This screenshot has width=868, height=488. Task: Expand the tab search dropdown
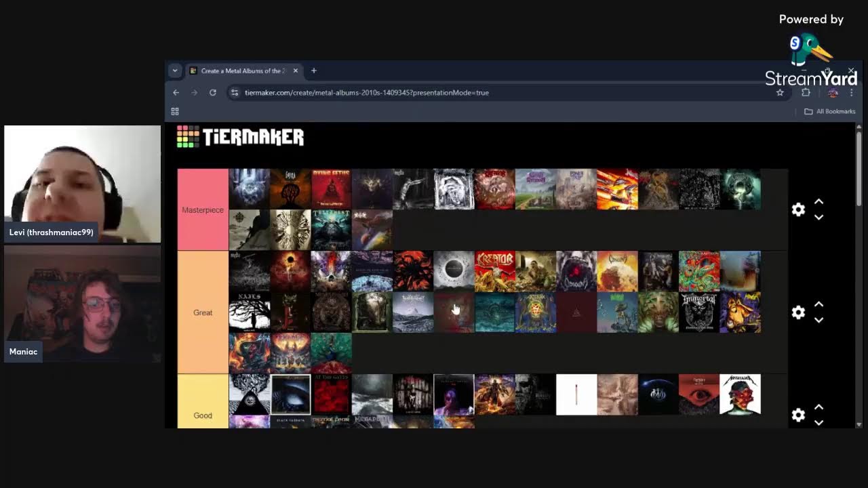(x=175, y=70)
